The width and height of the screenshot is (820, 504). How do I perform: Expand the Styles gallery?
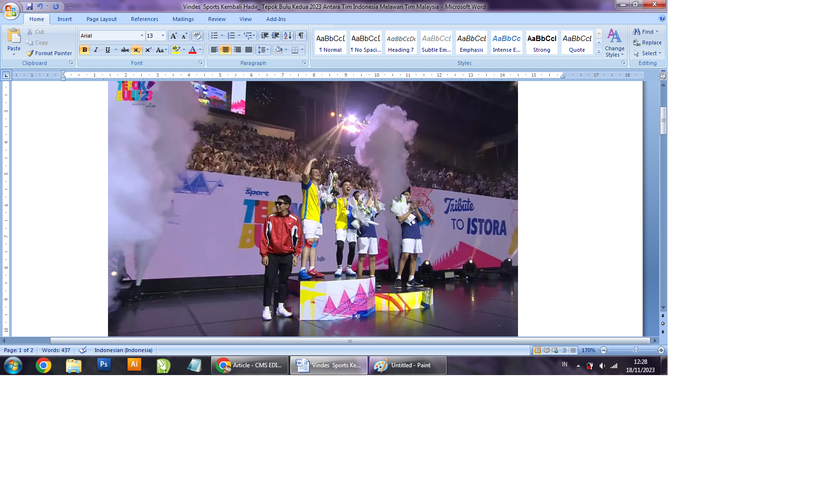click(x=599, y=52)
